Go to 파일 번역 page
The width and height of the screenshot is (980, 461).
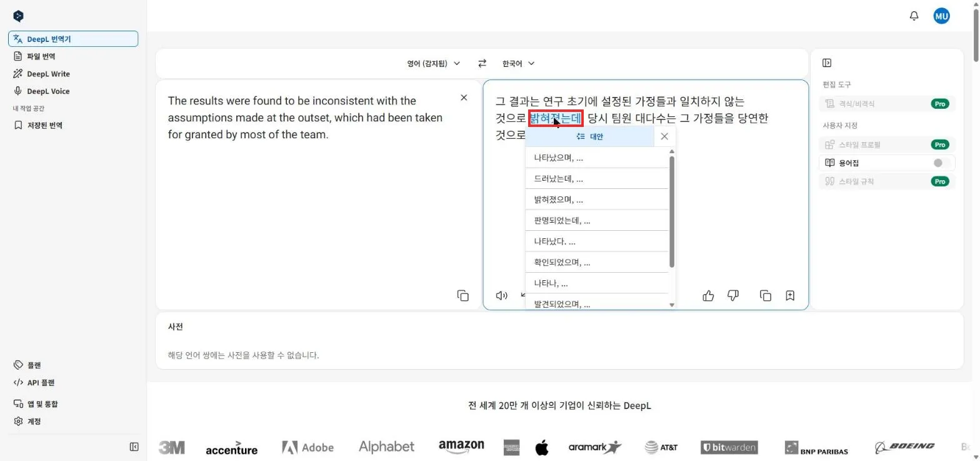pyautogui.click(x=73, y=56)
